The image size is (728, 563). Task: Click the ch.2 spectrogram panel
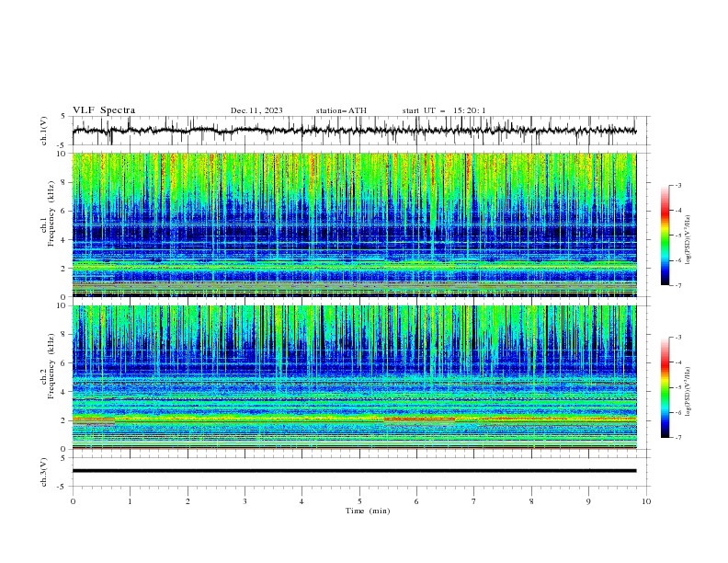354,377
